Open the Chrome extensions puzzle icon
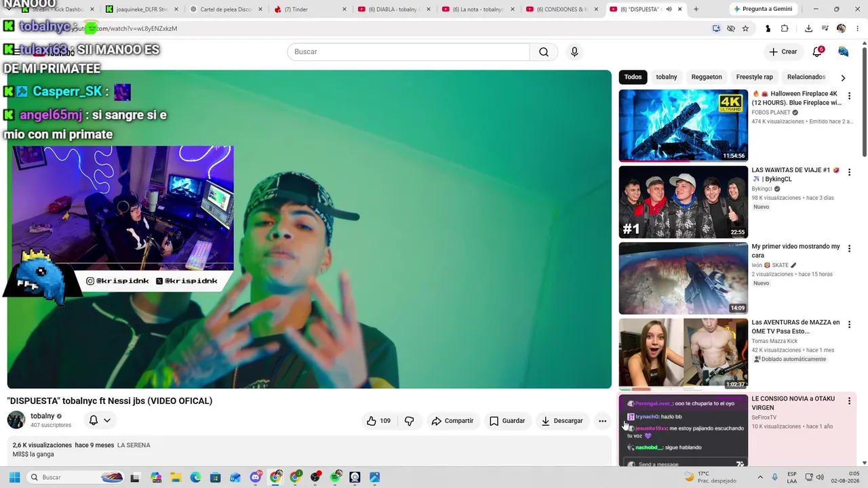Viewport: 868px width, 488px height. click(x=785, y=28)
